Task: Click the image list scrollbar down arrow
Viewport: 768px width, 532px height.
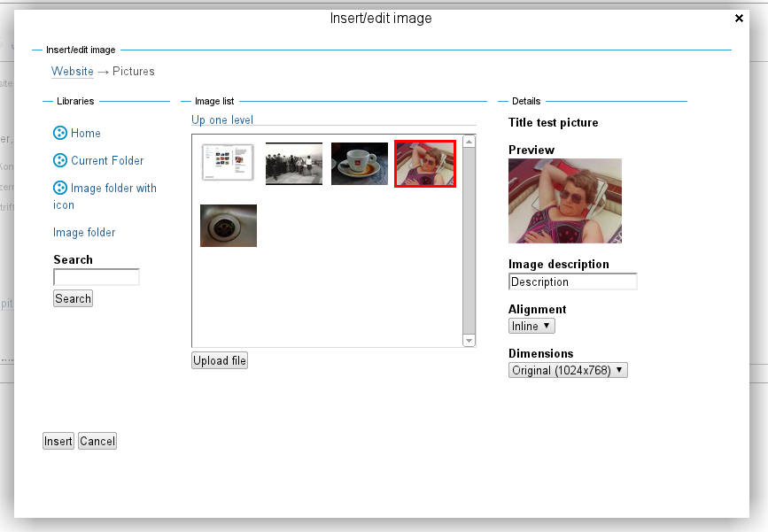Action: coord(469,341)
